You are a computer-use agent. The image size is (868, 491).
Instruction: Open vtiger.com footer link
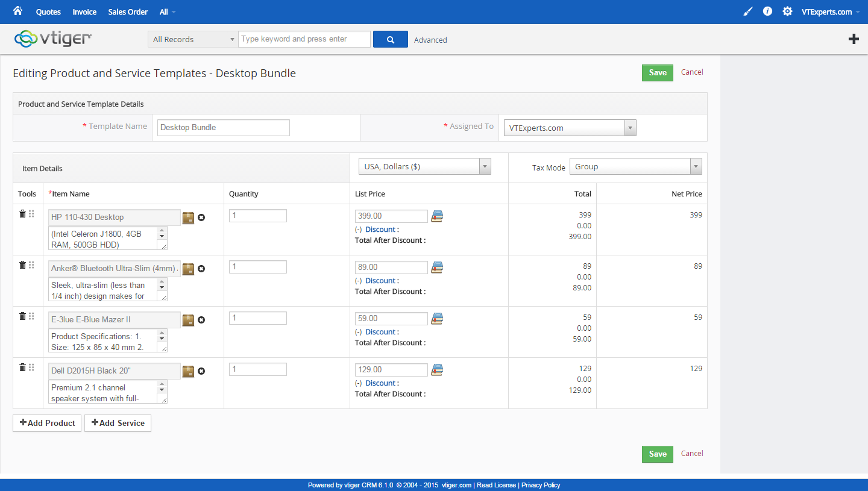click(456, 485)
